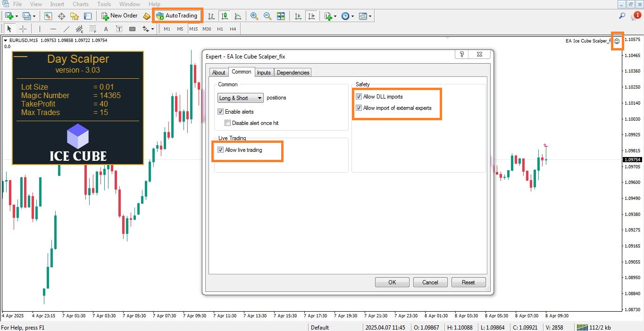Viewport: 644px width, 331px height.
Task: Uncheck Allow DLL imports
Action: point(359,97)
